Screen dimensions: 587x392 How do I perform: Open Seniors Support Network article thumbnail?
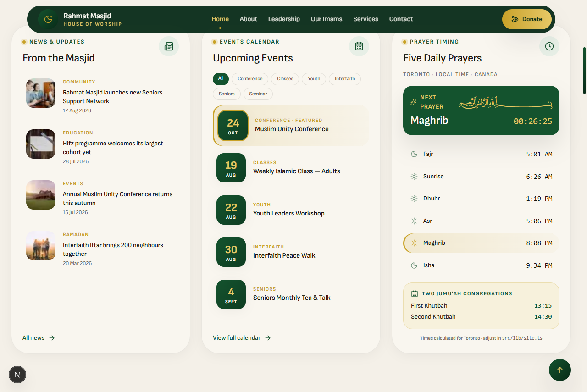(41, 93)
